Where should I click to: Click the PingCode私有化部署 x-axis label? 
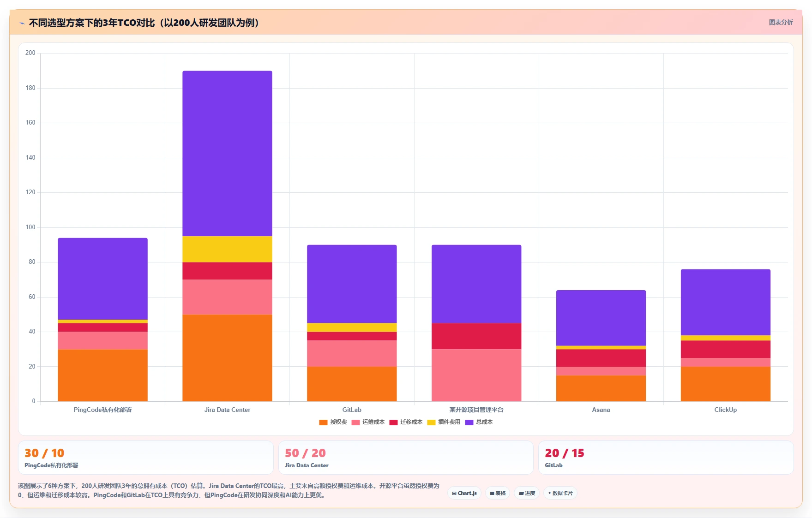[x=102, y=410]
